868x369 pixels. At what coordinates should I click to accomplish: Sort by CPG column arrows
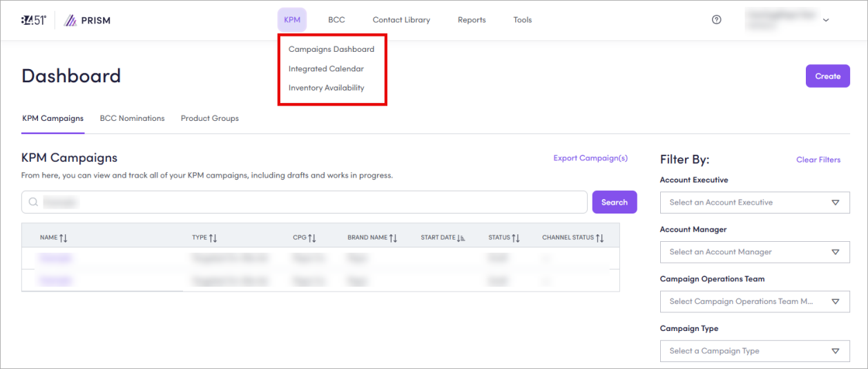coord(312,238)
